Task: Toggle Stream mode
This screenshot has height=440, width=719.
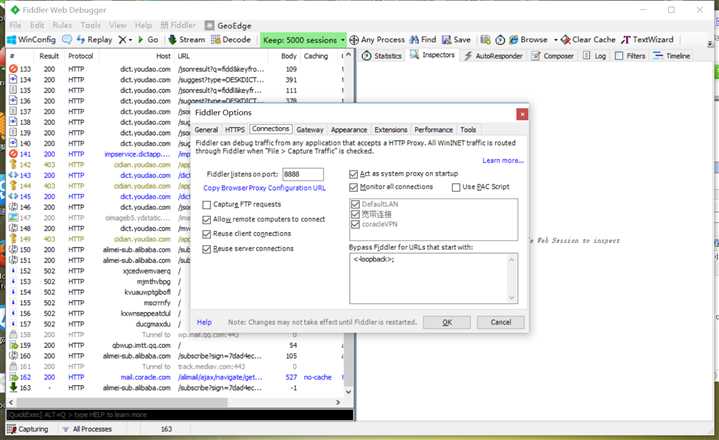Action: (186, 40)
